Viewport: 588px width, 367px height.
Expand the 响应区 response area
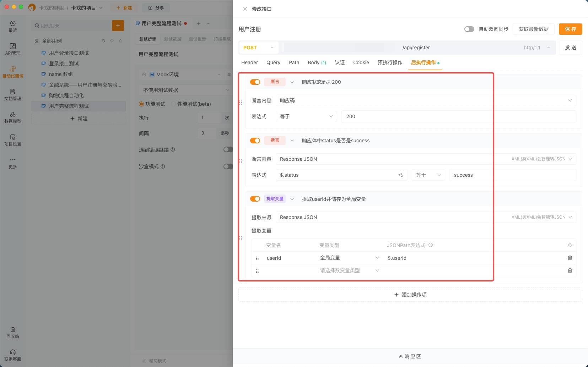(410, 356)
